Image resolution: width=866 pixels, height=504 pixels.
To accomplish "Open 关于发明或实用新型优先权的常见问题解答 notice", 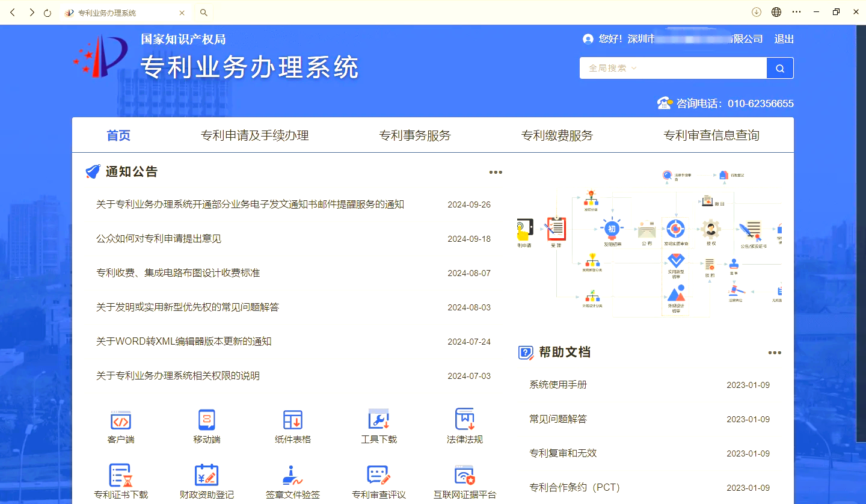I will (188, 307).
